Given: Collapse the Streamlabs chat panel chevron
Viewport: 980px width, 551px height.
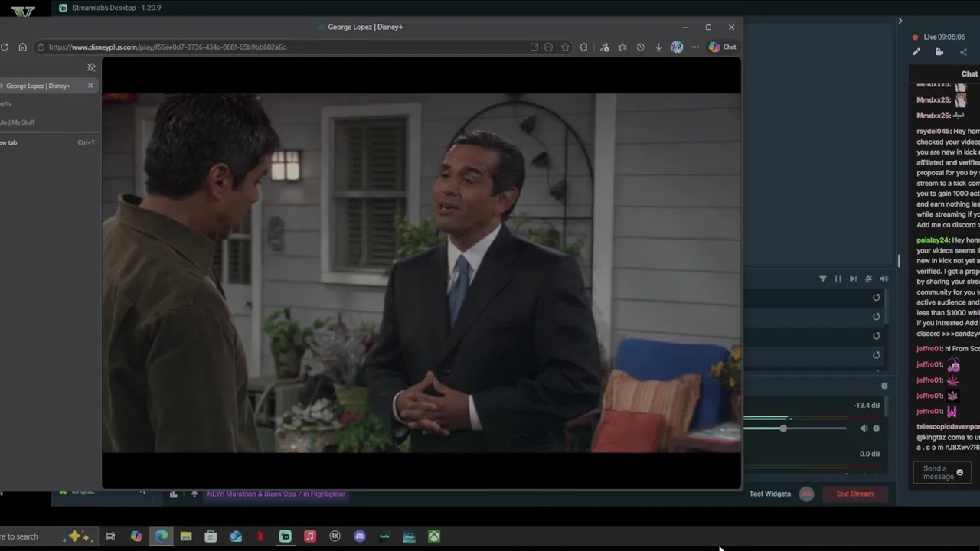Looking at the screenshot, I should pyautogui.click(x=900, y=21).
